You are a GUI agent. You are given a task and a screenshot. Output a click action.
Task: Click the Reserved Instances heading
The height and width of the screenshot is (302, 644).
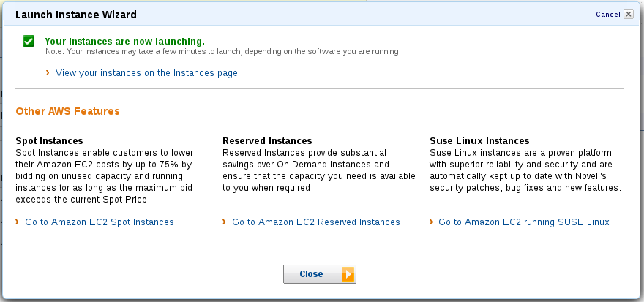pos(267,140)
